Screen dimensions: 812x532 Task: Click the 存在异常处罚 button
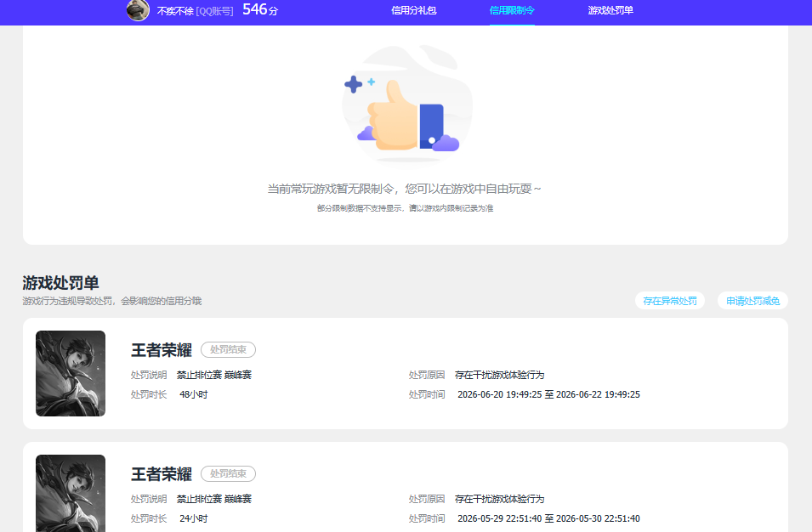coord(670,301)
